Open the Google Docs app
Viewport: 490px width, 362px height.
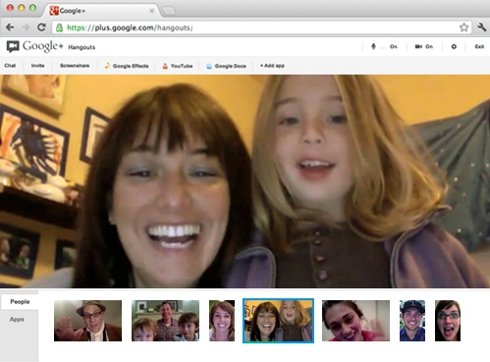point(226,66)
